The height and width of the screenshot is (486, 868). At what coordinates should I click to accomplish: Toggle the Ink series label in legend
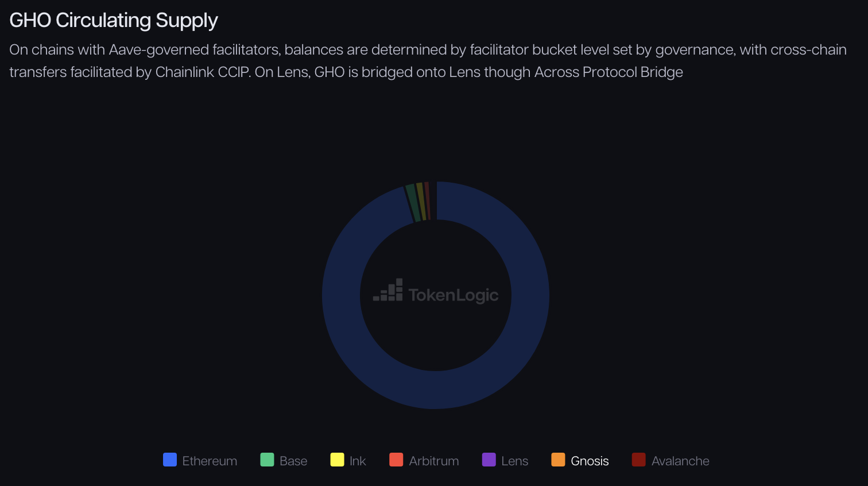point(358,461)
